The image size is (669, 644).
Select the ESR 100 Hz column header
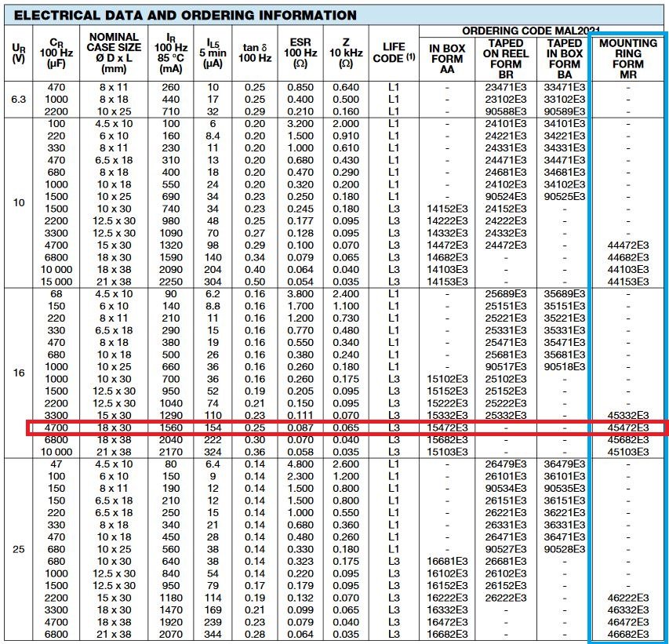[300, 53]
